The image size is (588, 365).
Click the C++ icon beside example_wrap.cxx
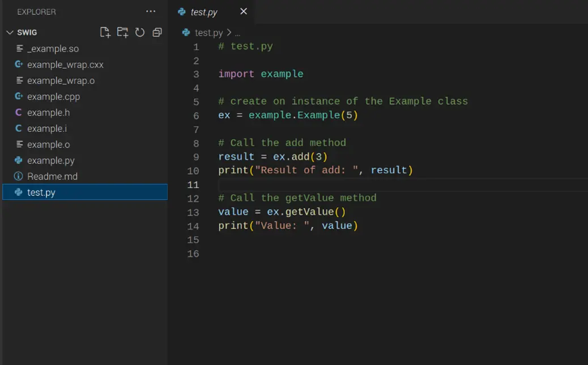pos(19,65)
